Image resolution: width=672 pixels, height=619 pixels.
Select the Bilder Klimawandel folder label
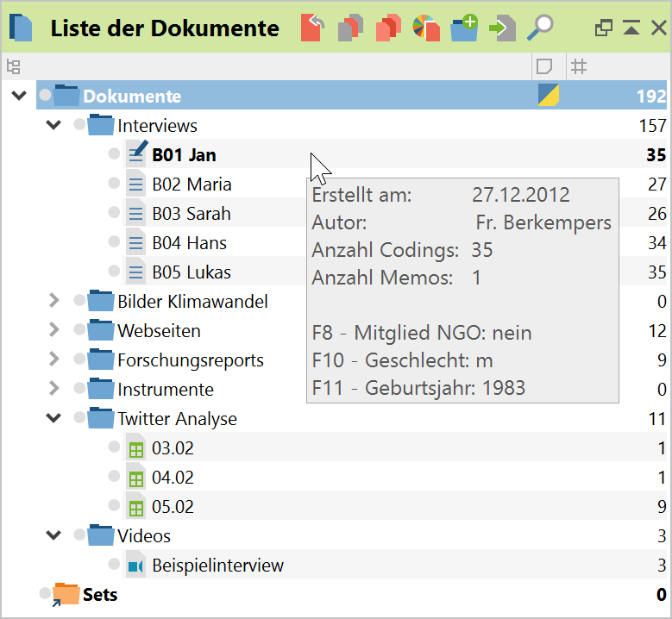(x=193, y=302)
